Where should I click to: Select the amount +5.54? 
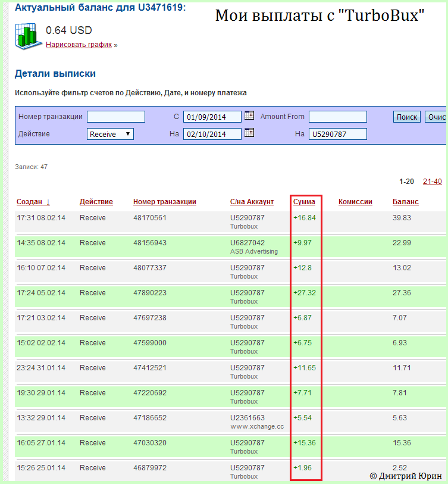click(x=302, y=418)
